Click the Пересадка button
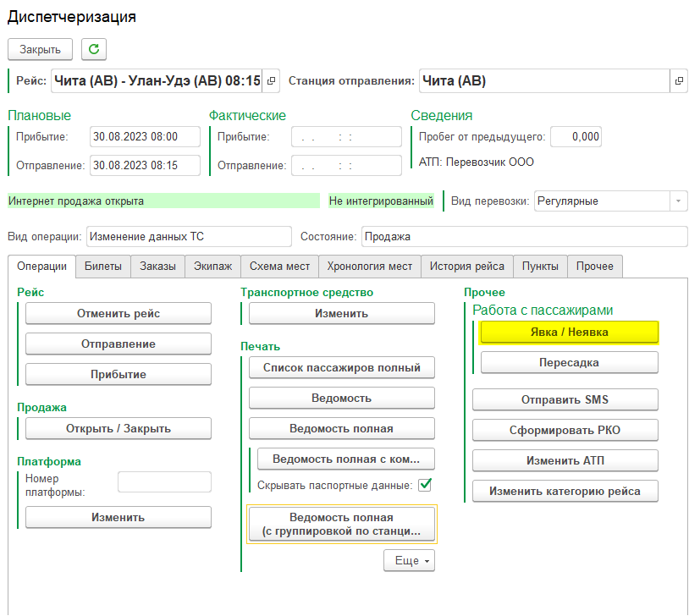 pos(569,362)
